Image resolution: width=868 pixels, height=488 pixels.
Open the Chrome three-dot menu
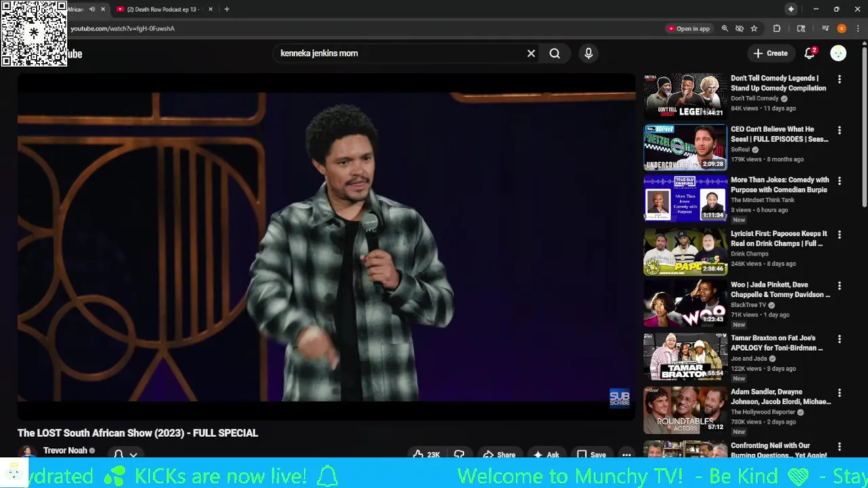tap(858, 28)
